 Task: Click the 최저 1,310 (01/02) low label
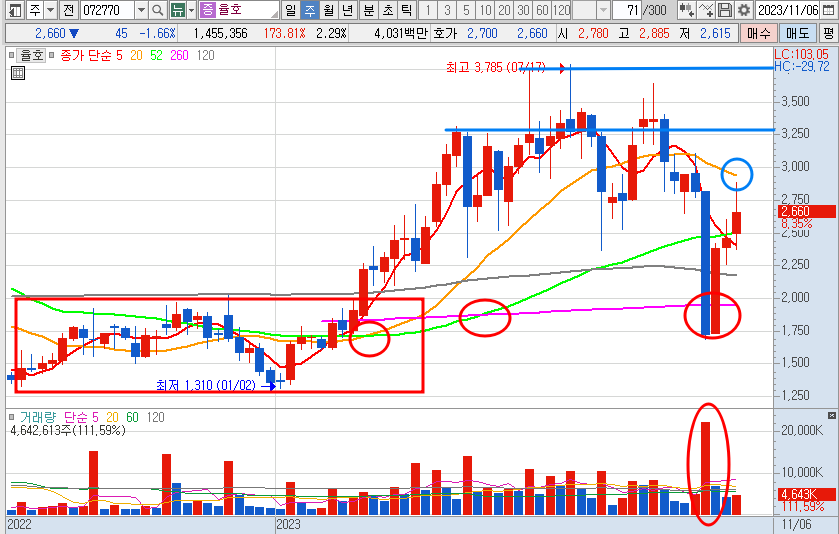pos(206,385)
